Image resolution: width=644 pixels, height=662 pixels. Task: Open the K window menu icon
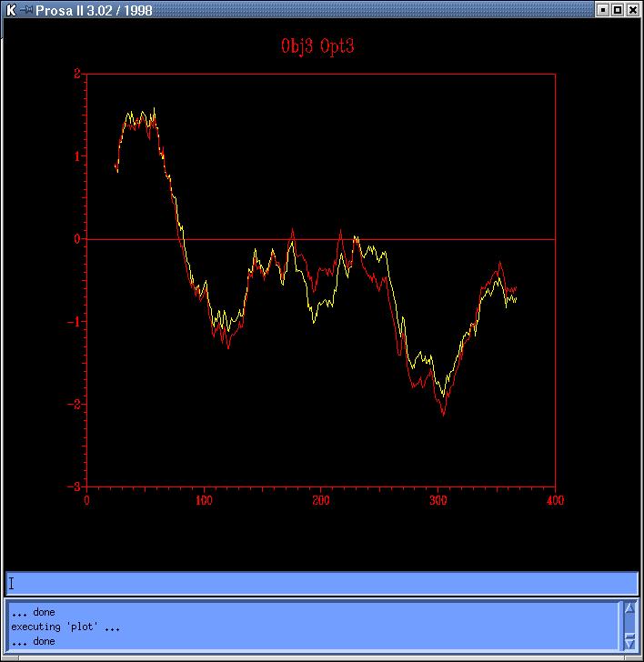tap(11, 10)
